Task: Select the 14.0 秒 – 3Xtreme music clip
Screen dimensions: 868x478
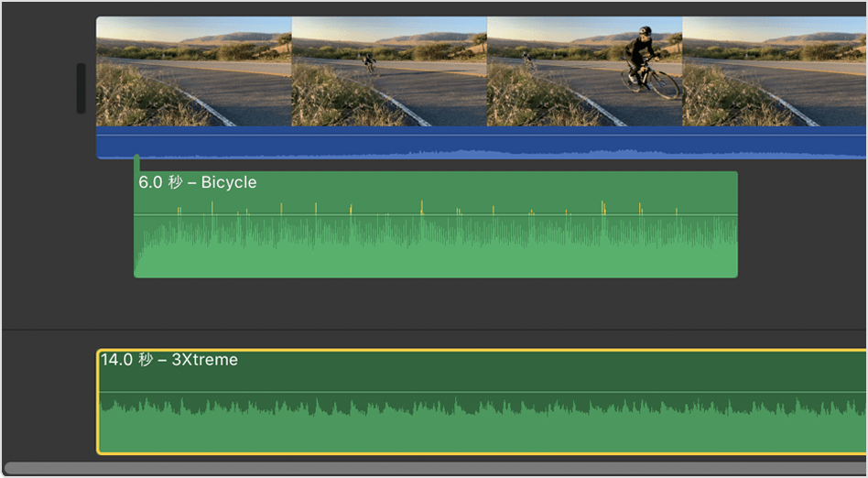Action: (482, 402)
